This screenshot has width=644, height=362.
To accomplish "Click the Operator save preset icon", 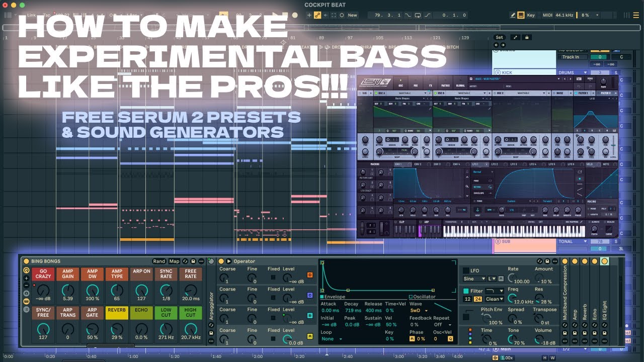I will [546, 261].
